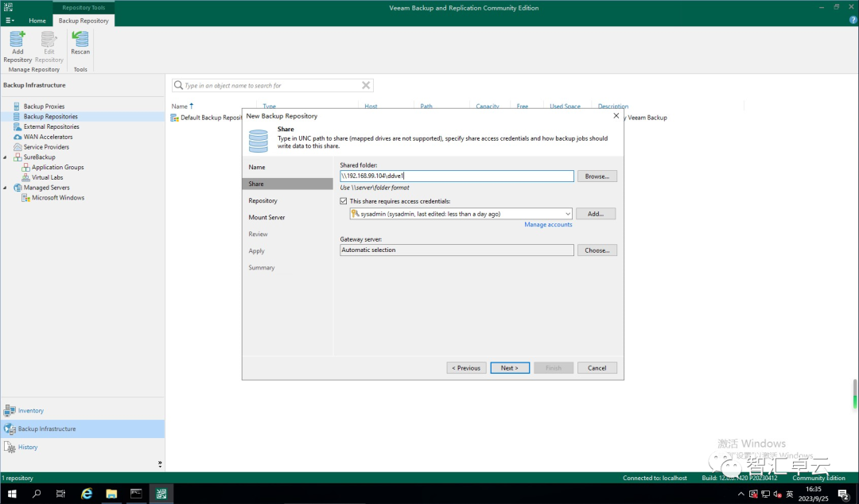Open the Manage accounts link
Image resolution: width=859 pixels, height=504 pixels.
tap(548, 225)
